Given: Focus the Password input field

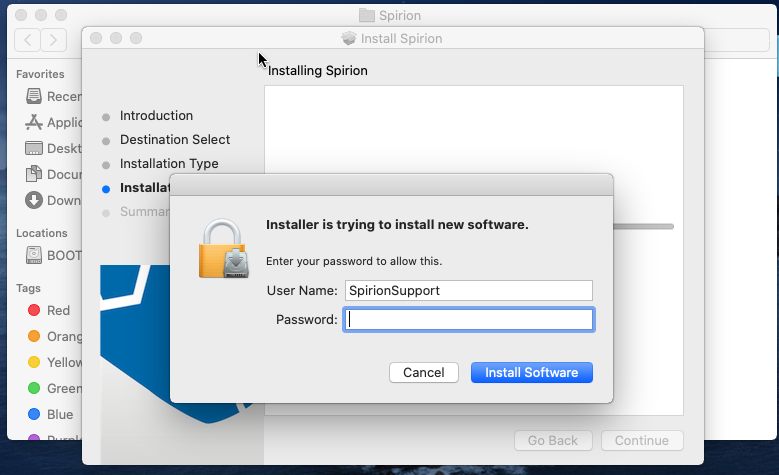Looking at the screenshot, I should click(x=468, y=319).
